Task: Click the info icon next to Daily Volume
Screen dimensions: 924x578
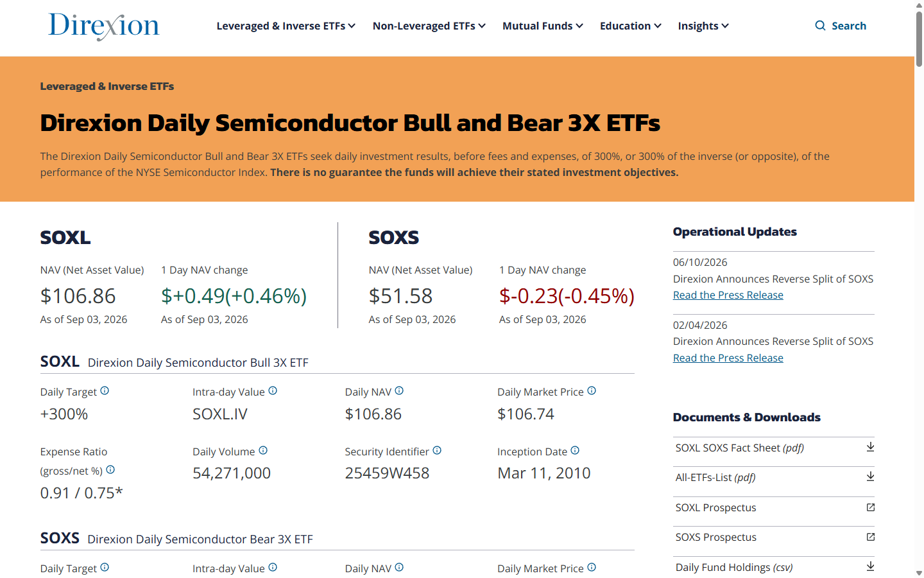Action: tap(263, 450)
